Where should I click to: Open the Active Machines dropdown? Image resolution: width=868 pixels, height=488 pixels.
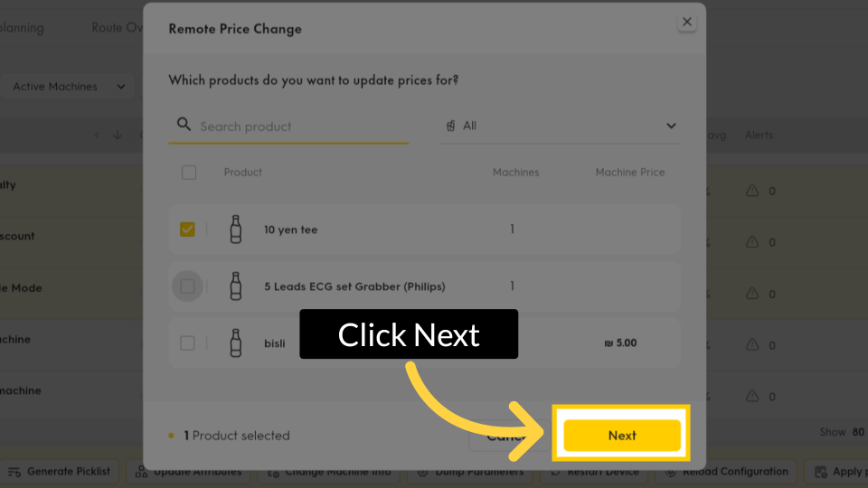[68, 87]
